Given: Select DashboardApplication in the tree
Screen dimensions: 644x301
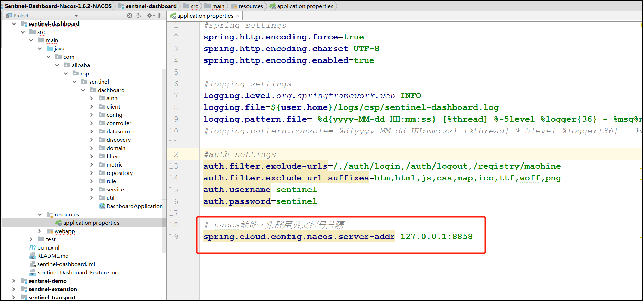Looking at the screenshot, I should [x=134, y=206].
